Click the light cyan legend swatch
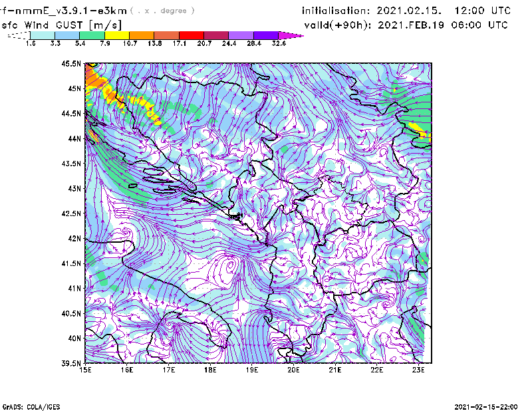Screen dimensions: 532x411 click(43, 35)
